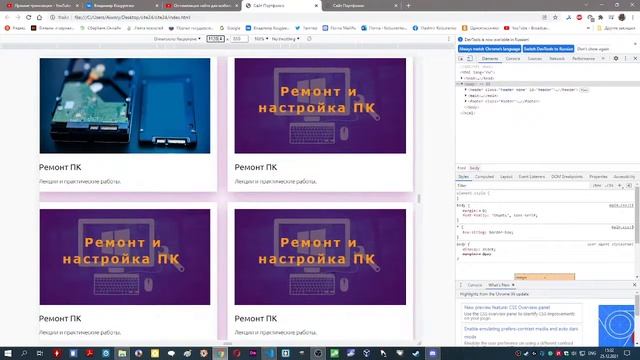Open the DevTools three-dot customize menu
Screen dimensions: 640x360
coord(626,59)
